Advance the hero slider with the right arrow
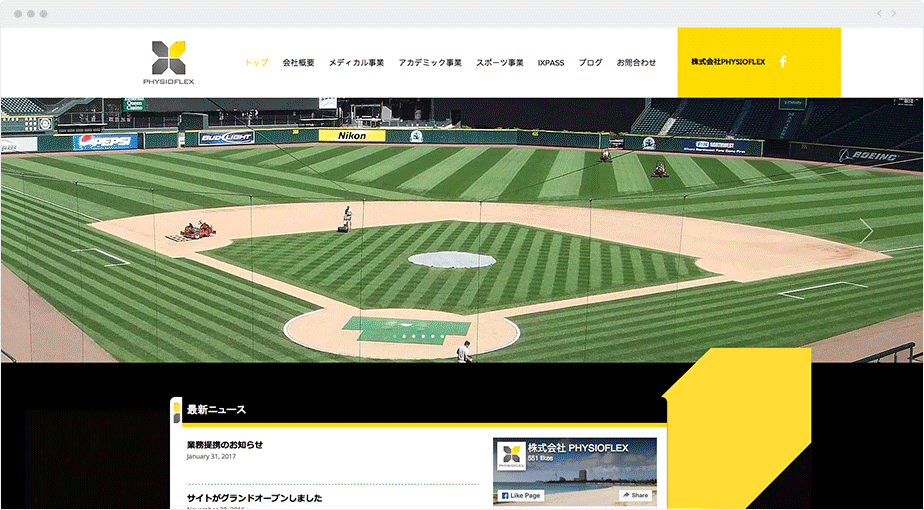924x510 pixels. [866, 231]
